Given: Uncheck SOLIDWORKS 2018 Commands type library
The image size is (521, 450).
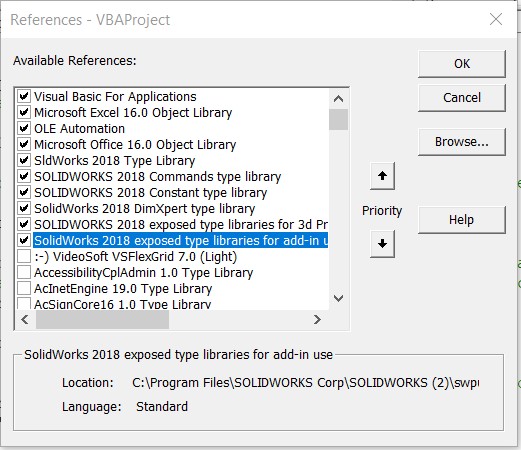Looking at the screenshot, I should point(24,176).
